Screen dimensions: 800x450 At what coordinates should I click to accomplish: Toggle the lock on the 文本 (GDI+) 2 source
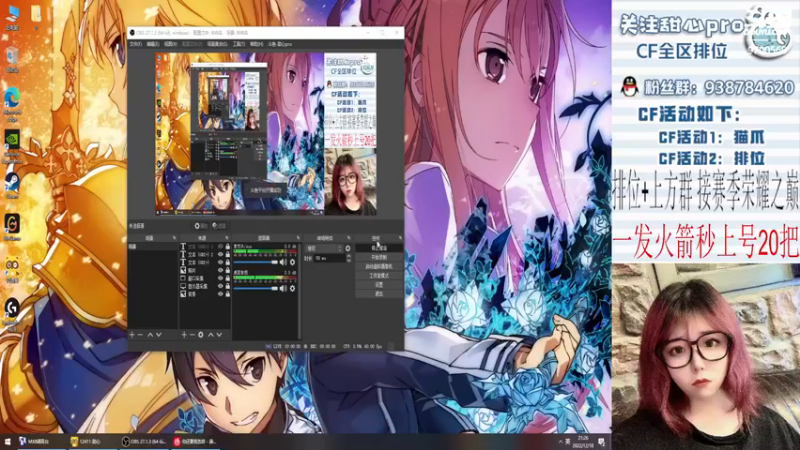228,254
